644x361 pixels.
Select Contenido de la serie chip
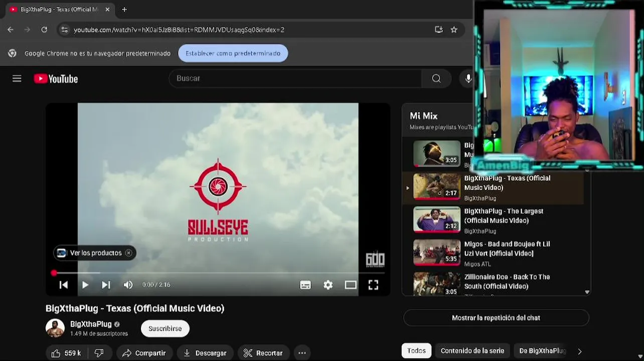(x=472, y=350)
